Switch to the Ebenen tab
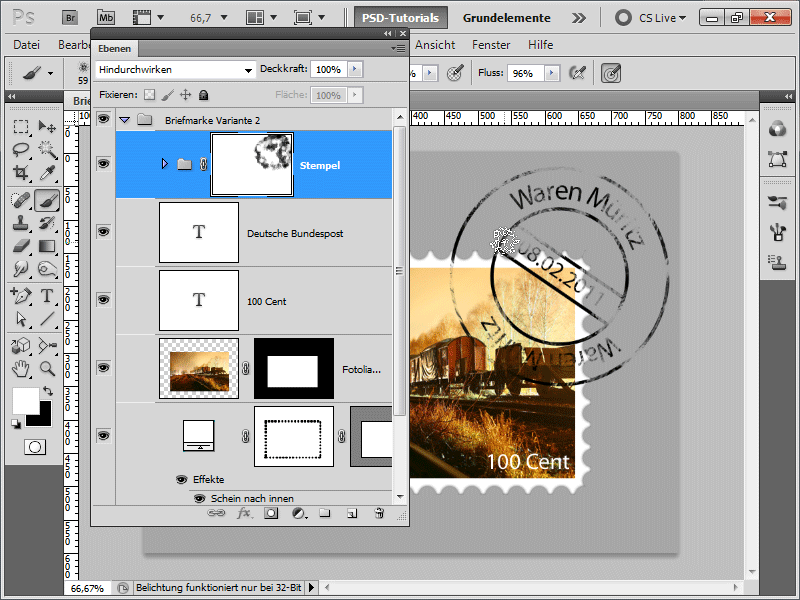 click(114, 48)
